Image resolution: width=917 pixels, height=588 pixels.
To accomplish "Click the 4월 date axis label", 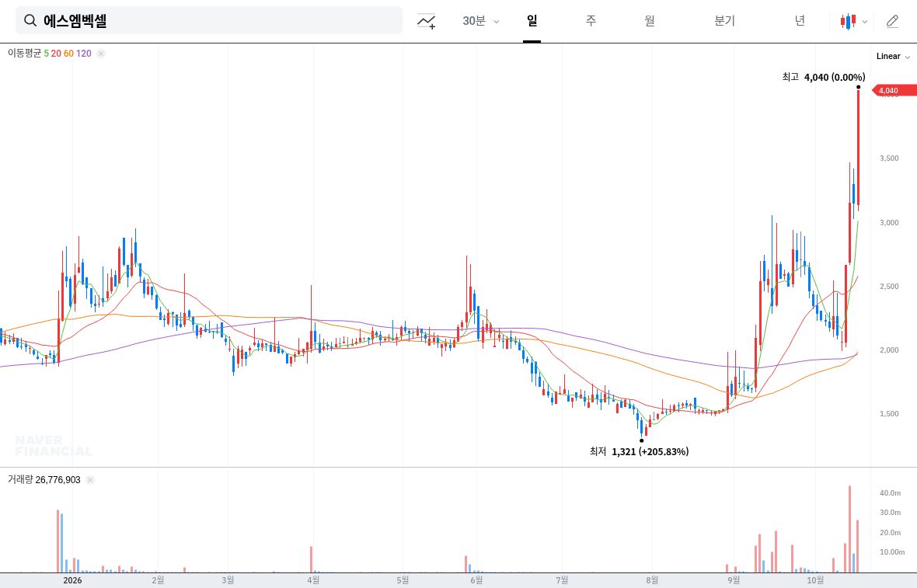I will pos(313,580).
